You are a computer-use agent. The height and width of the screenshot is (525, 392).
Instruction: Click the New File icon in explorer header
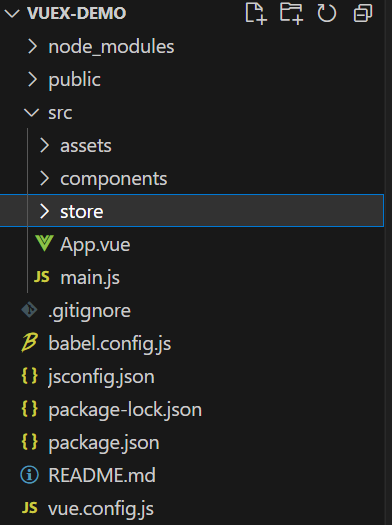(256, 13)
